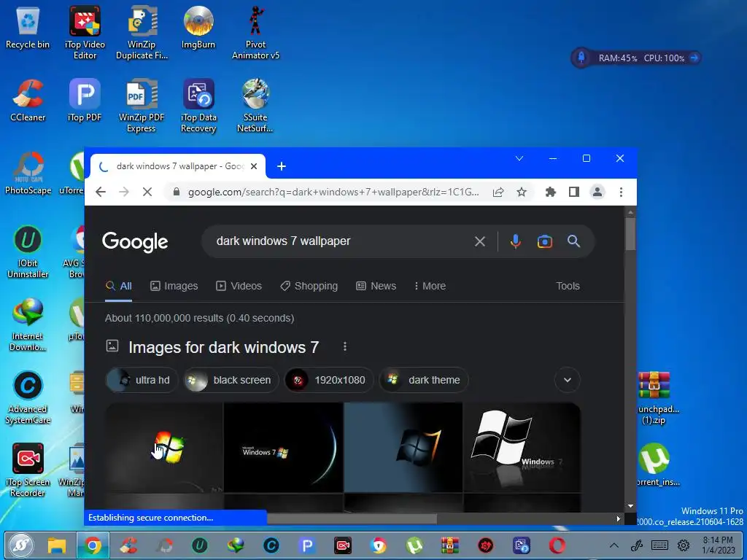Screen dimensions: 747x560
Task: Click the RAM CPU widget arrow button
Action: click(694, 58)
